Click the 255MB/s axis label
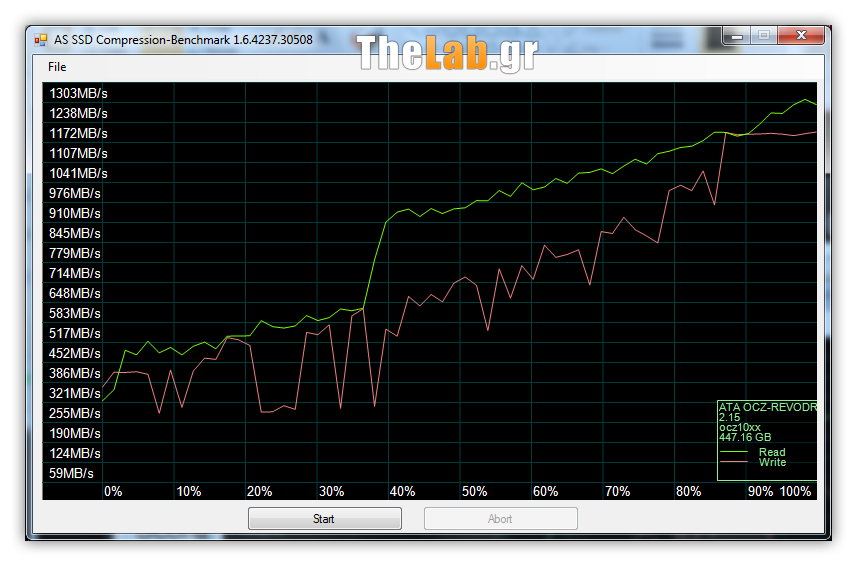 pyautogui.click(x=75, y=414)
